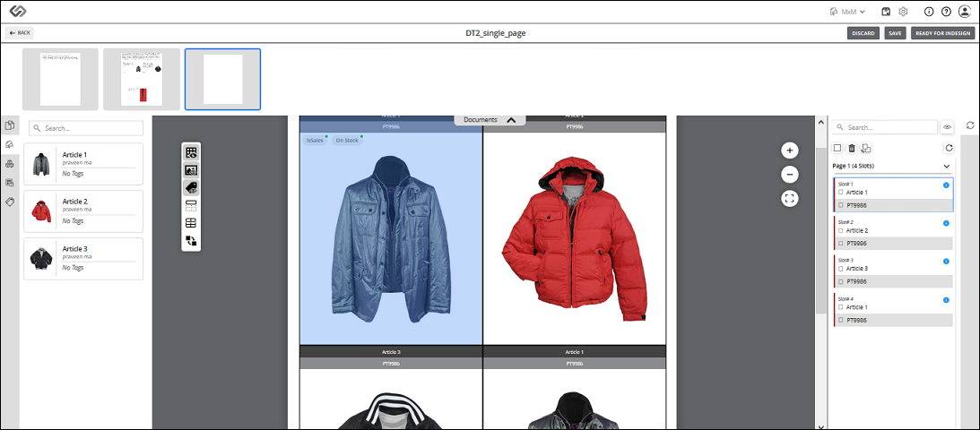Click READY FOR INDESIGN button
Viewport: 980px width, 430px height.
click(942, 33)
